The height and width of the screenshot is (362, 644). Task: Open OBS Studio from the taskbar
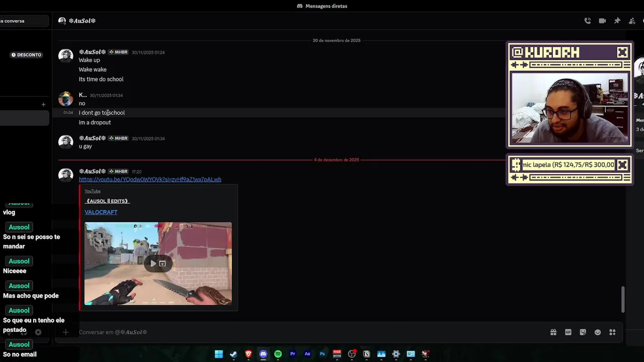click(x=352, y=354)
